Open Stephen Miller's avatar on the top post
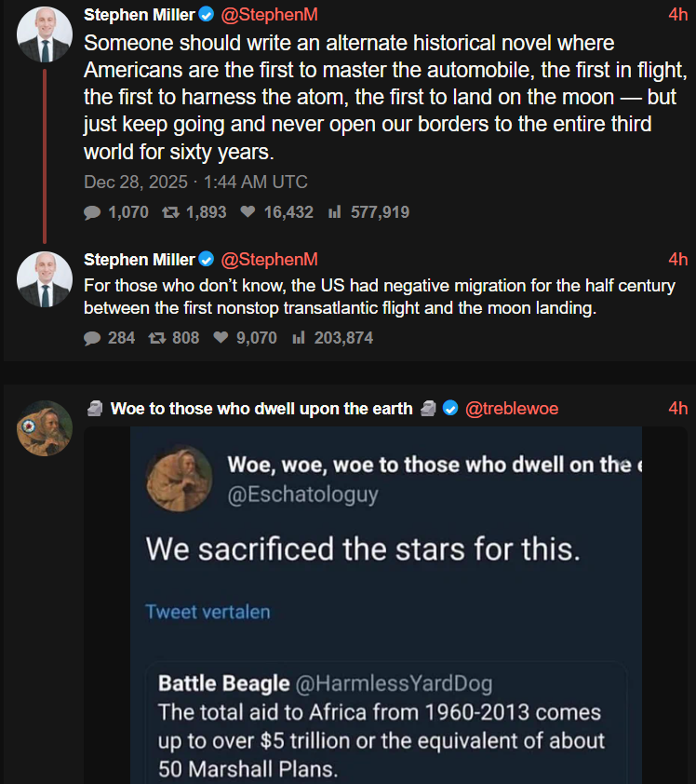Screen dimensions: 696x784 tap(45, 35)
